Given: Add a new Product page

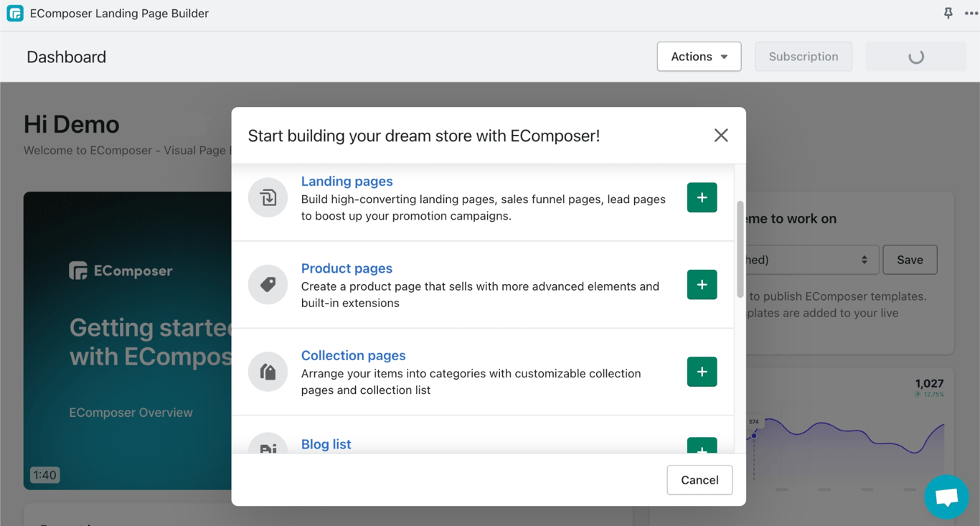Looking at the screenshot, I should pos(702,285).
